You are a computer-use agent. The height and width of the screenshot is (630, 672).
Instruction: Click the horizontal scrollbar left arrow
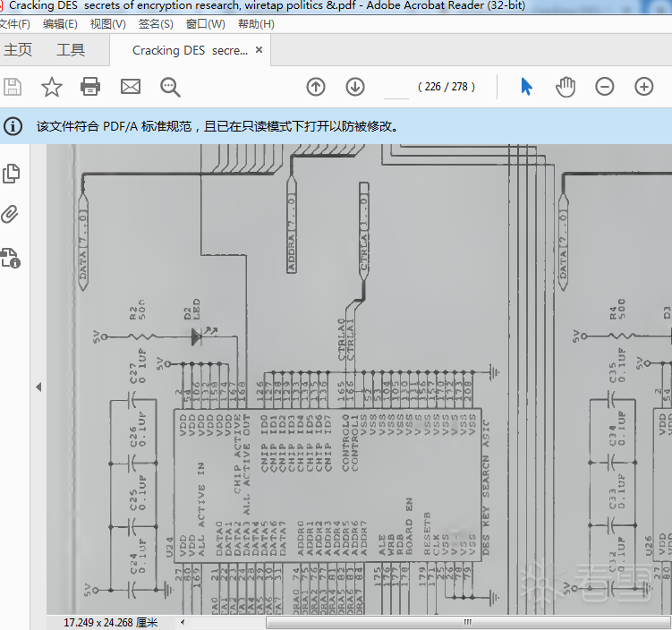(x=183, y=622)
